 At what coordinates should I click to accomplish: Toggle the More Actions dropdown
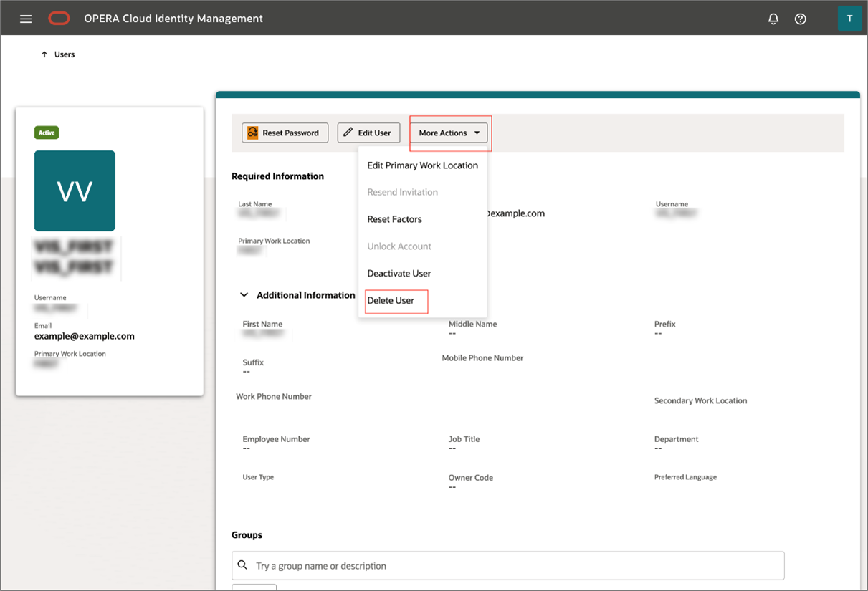449,133
